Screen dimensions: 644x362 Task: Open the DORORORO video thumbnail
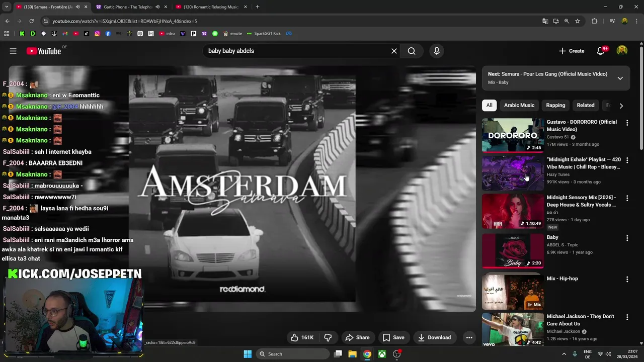[513, 135]
